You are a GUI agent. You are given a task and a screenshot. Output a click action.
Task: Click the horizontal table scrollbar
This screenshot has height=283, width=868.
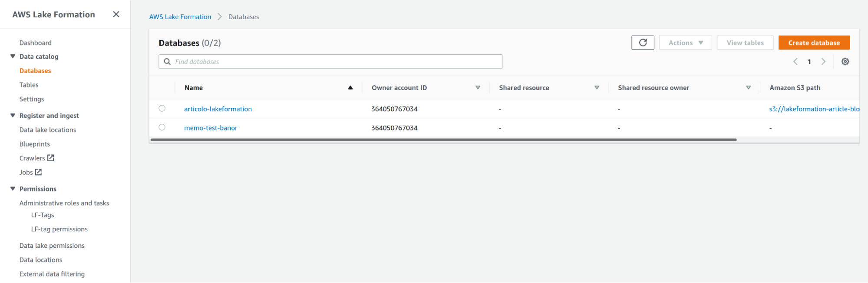(x=443, y=140)
